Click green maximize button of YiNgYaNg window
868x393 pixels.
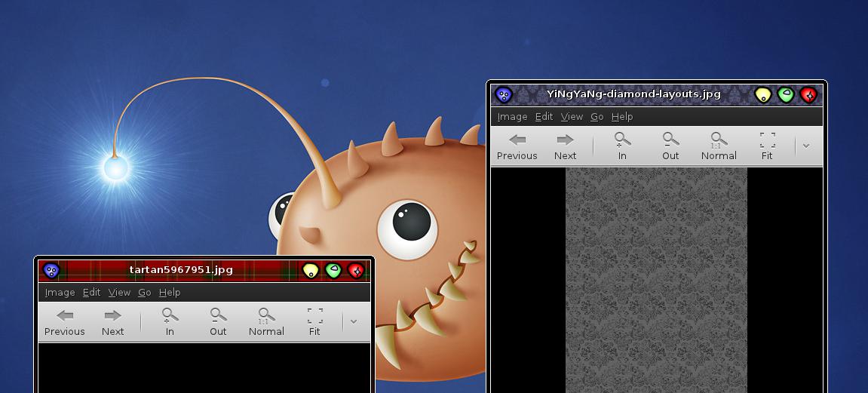point(786,95)
